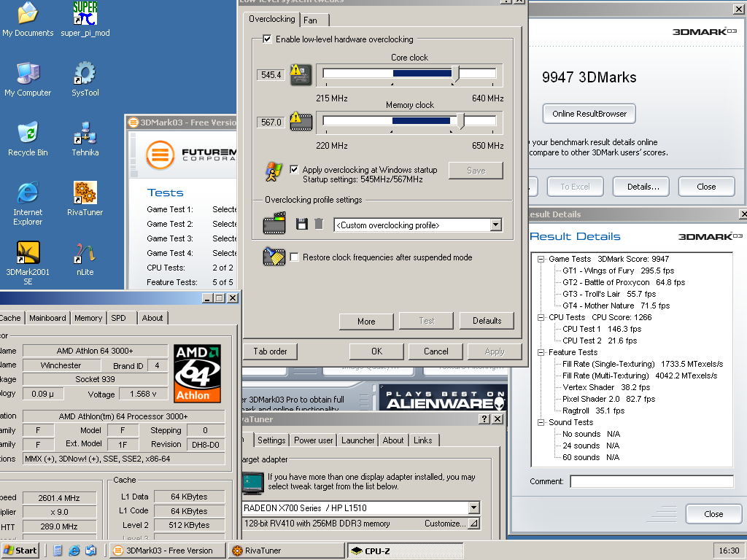
Task: Click the Memory clock slider handle
Action: (460, 120)
